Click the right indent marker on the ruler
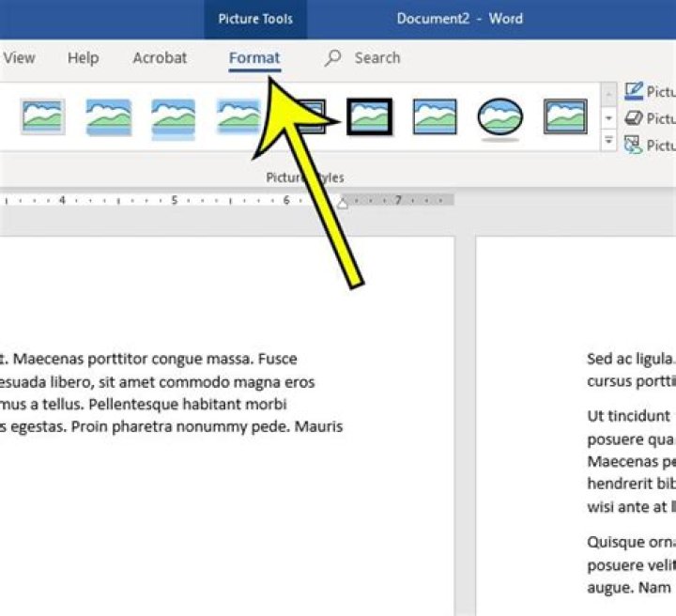 (x=343, y=203)
